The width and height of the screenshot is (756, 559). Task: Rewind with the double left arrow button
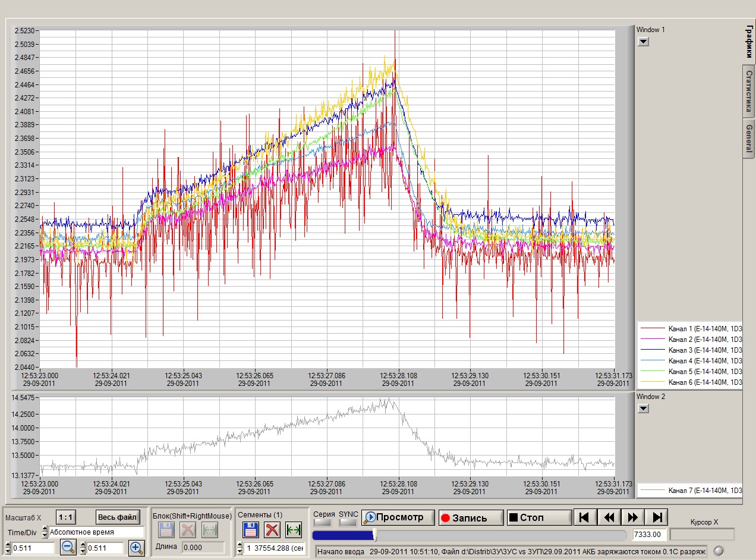click(x=609, y=517)
